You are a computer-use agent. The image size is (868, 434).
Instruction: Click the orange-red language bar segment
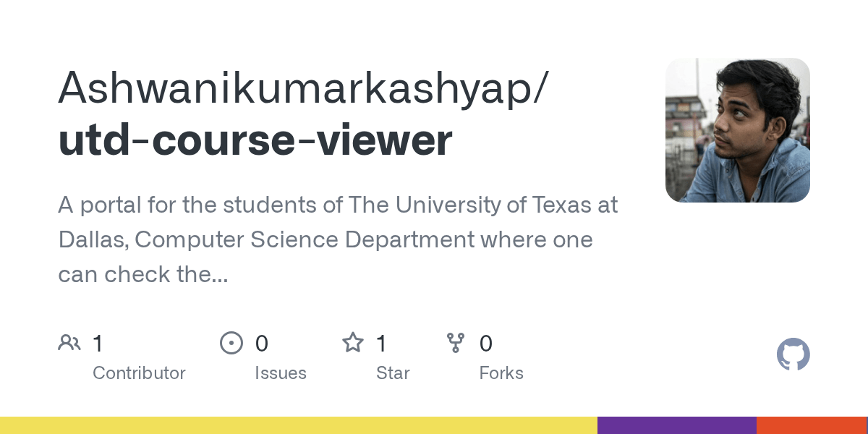click(812, 425)
